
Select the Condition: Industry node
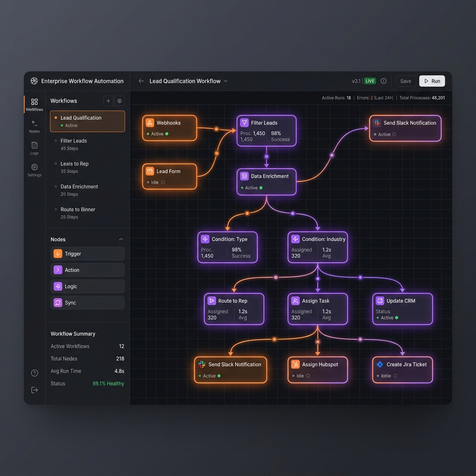click(x=317, y=247)
